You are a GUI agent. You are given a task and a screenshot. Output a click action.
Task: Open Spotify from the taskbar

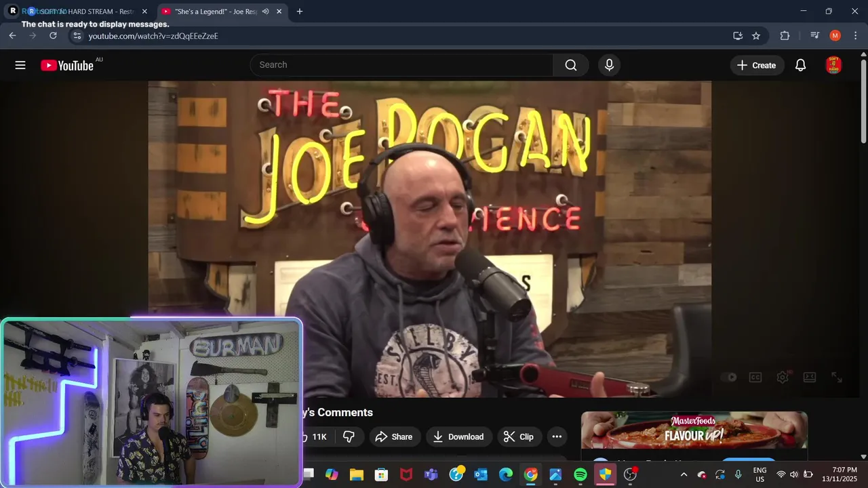(x=580, y=474)
